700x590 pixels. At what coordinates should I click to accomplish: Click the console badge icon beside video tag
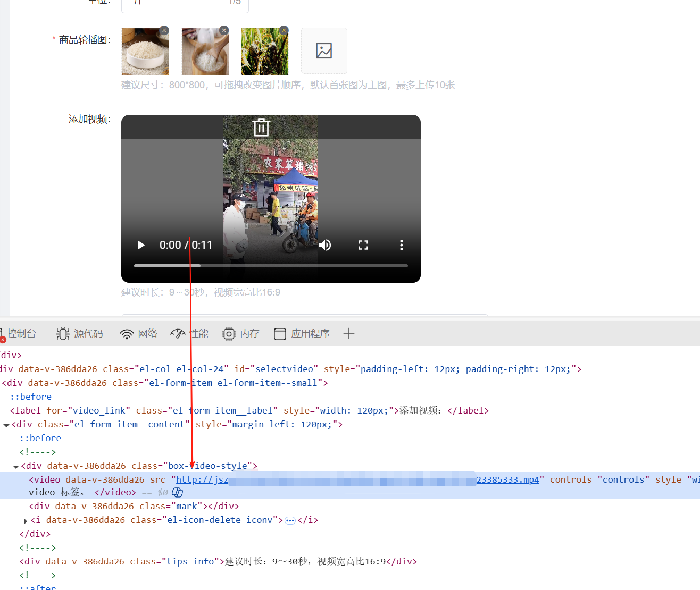[x=178, y=492]
